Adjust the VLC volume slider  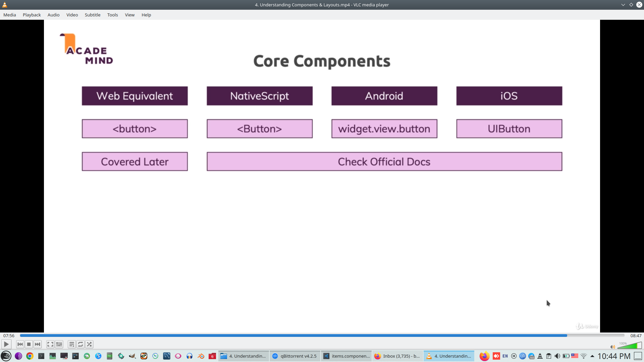point(630,346)
